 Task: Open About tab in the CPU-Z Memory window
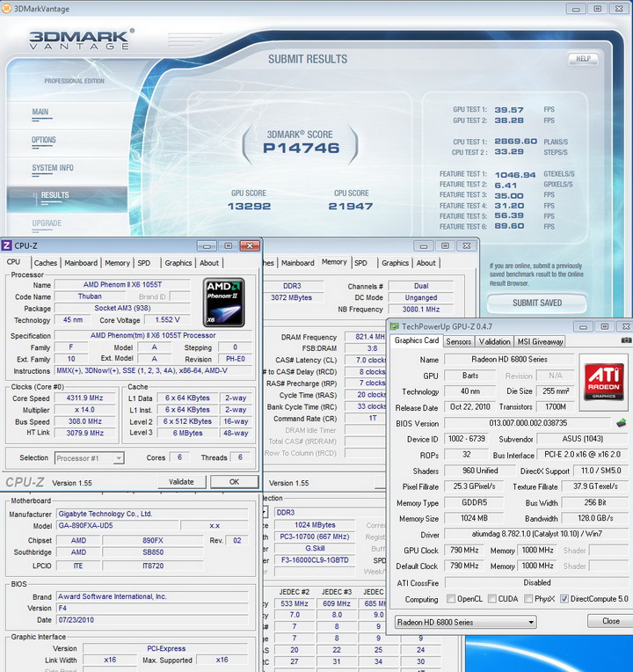pos(426,263)
